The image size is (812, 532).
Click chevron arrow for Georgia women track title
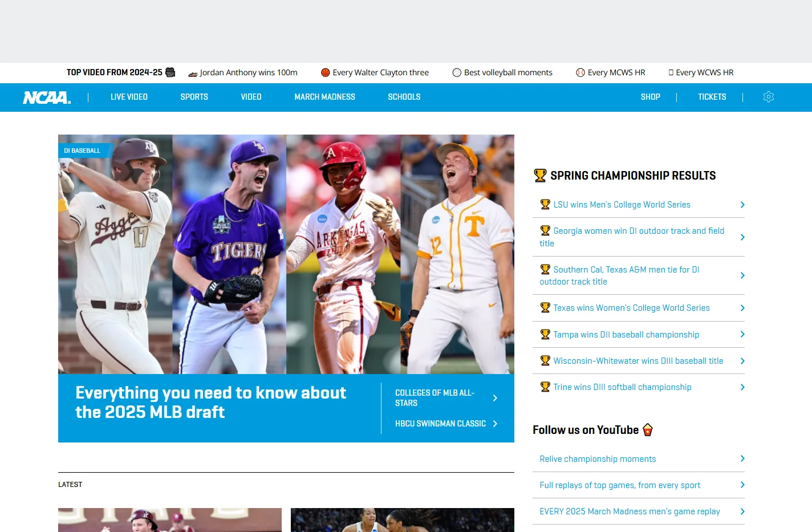pos(742,237)
